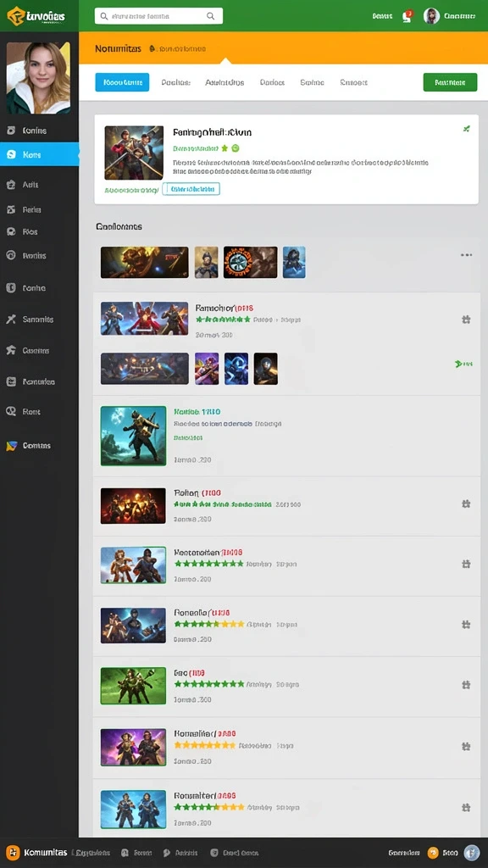The height and width of the screenshot is (868, 488).
Task: Select the highlighted blue item in left sidebar
Action: coord(39,154)
